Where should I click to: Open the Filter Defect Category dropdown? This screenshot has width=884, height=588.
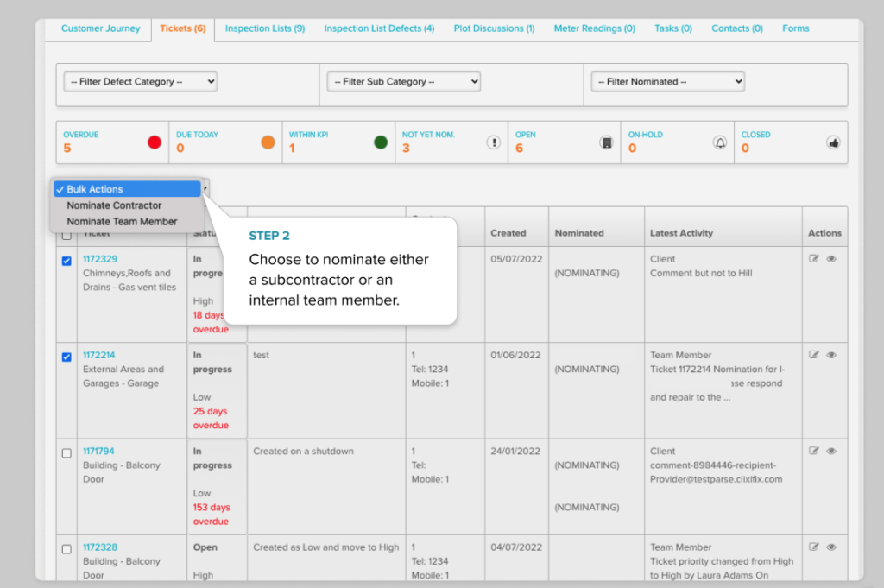click(x=140, y=82)
